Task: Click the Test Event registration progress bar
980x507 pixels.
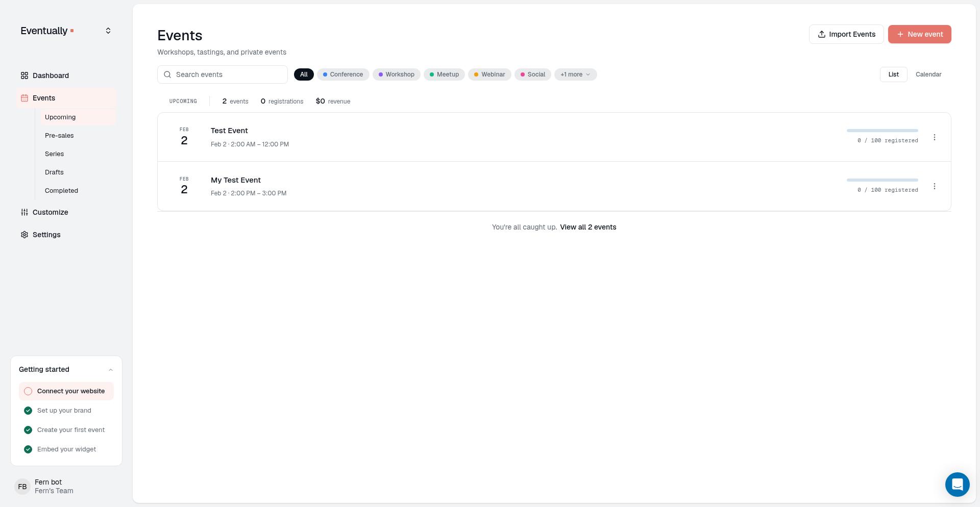Action: 882,131
